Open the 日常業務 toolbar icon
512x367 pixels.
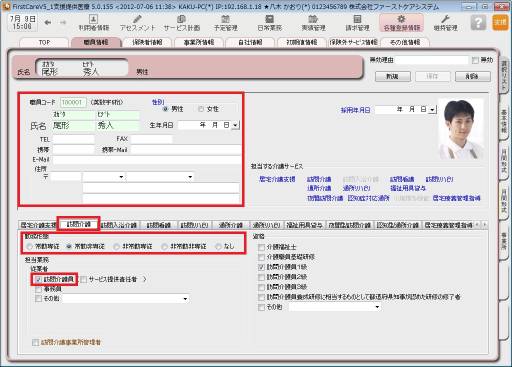(269, 23)
